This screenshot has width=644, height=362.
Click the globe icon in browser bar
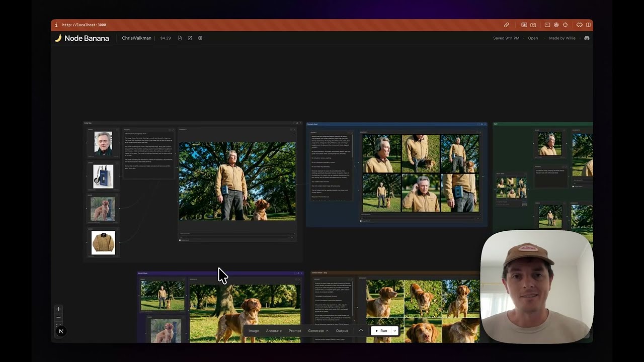pos(556,25)
